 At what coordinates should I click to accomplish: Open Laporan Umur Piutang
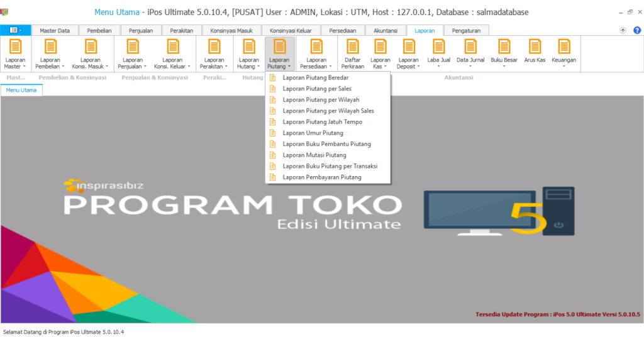(328, 133)
